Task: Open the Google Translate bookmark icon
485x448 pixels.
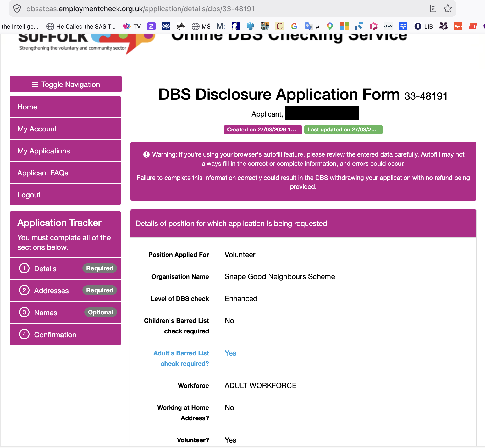Action: [309, 26]
